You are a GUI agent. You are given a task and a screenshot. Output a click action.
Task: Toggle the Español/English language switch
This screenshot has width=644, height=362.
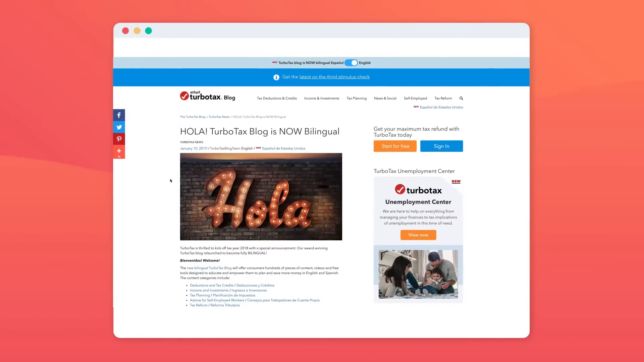click(x=351, y=63)
